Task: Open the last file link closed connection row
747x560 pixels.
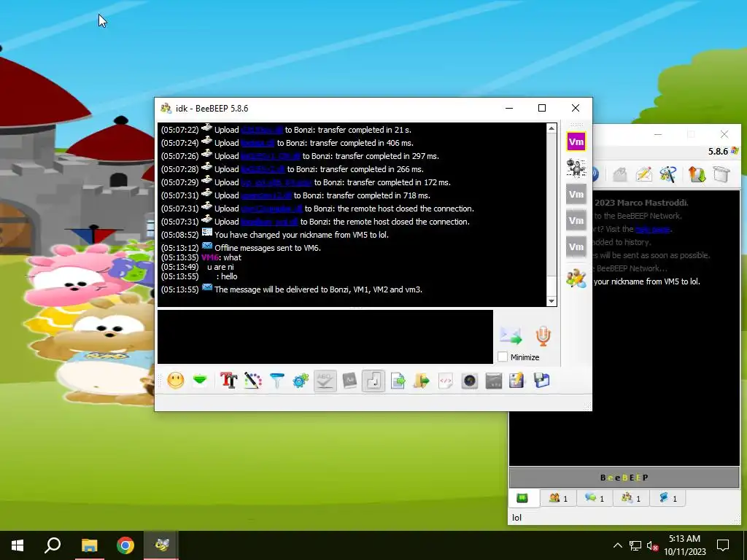Action: click(x=269, y=222)
